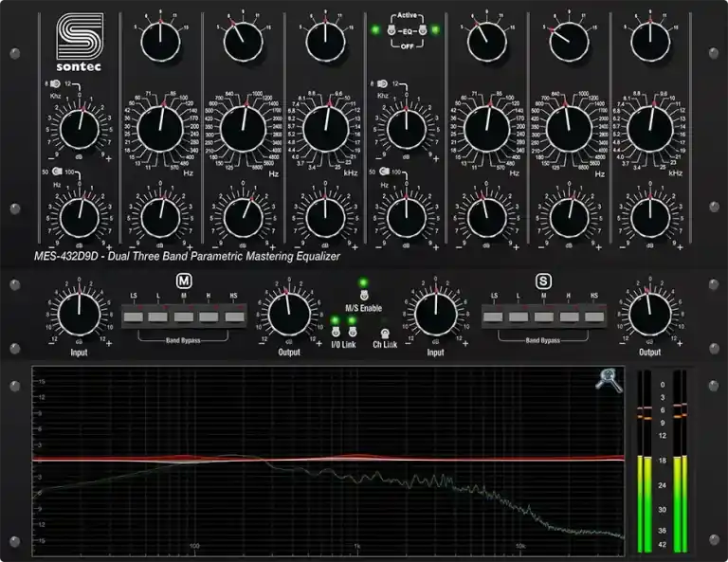This screenshot has height=562, width=728.
Task: Bypass the L band on S channel
Action: 519,317
